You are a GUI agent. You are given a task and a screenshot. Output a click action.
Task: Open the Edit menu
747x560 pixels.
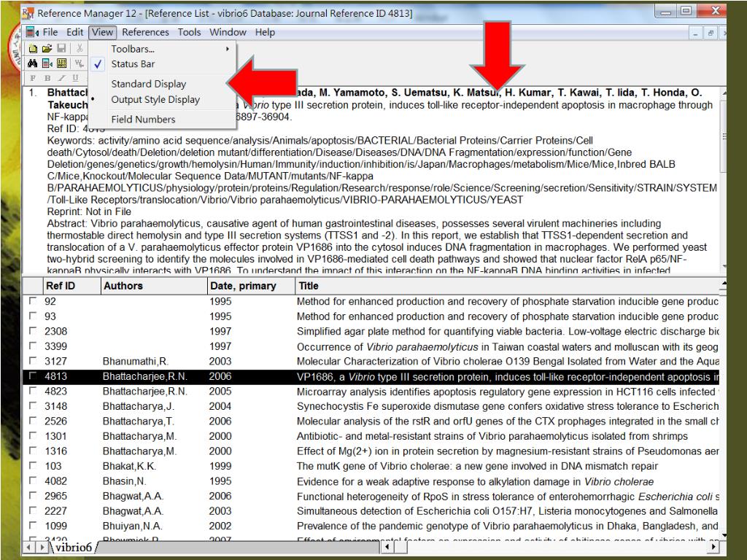click(x=75, y=32)
